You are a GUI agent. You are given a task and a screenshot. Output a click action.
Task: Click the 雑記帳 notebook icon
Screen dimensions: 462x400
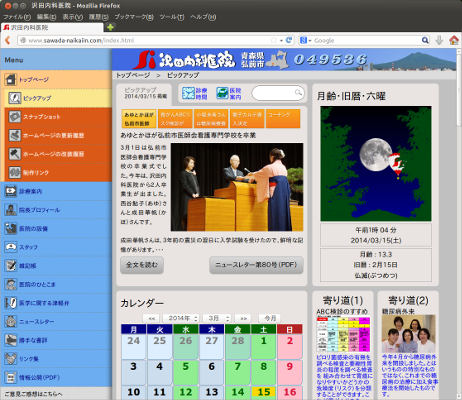pos(11,266)
